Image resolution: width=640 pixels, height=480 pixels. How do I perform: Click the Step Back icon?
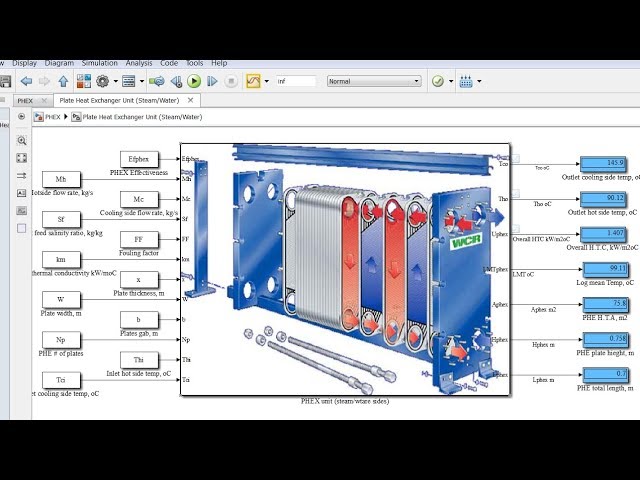pos(176,81)
